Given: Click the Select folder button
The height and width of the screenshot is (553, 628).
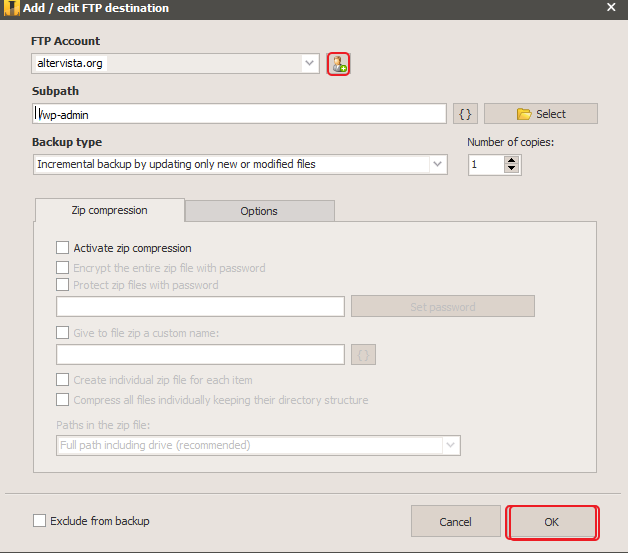Looking at the screenshot, I should [541, 114].
